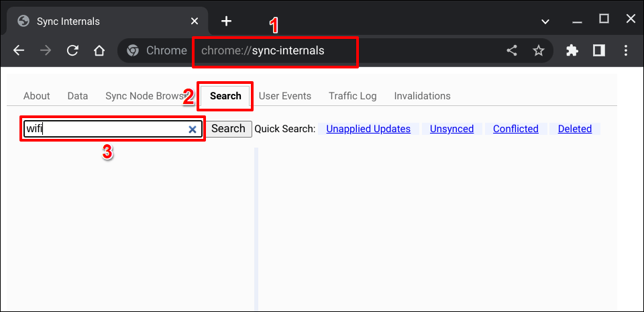Click the forward navigation arrow

pos(46,51)
